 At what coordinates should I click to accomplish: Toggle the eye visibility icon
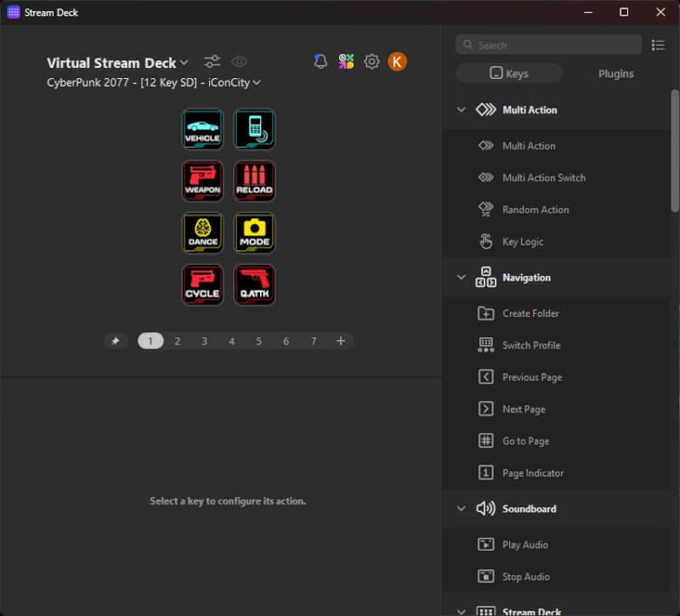239,61
